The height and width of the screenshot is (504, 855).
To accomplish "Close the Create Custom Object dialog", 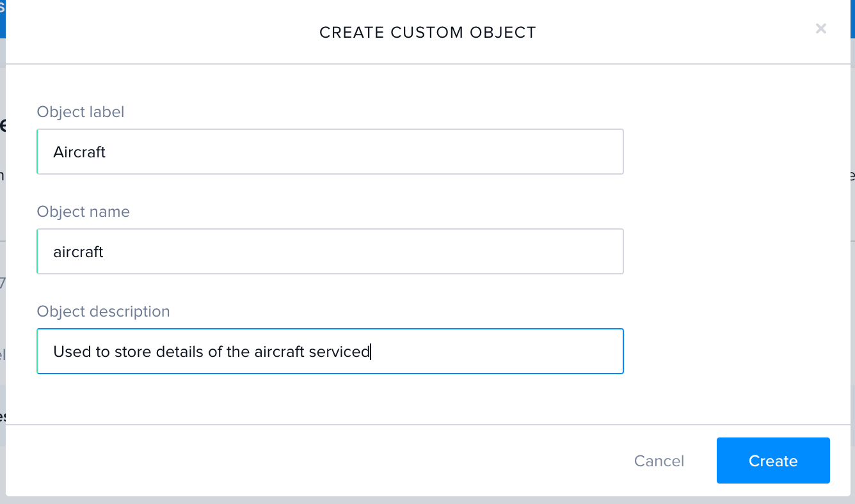I will pyautogui.click(x=821, y=28).
